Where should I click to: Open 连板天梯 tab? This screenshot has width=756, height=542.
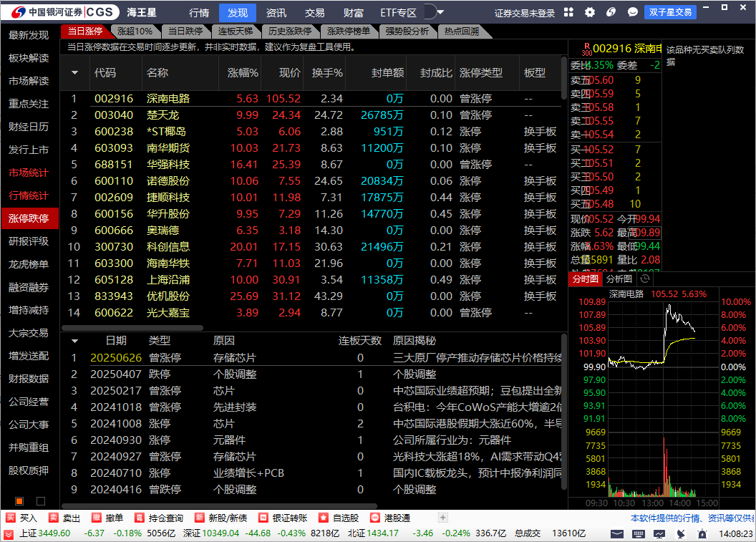pos(236,32)
